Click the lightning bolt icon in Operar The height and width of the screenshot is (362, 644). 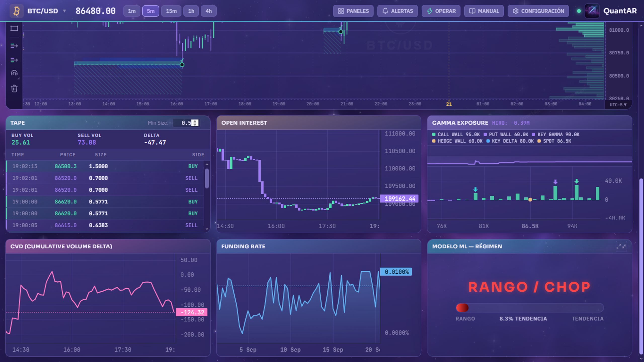pos(430,11)
